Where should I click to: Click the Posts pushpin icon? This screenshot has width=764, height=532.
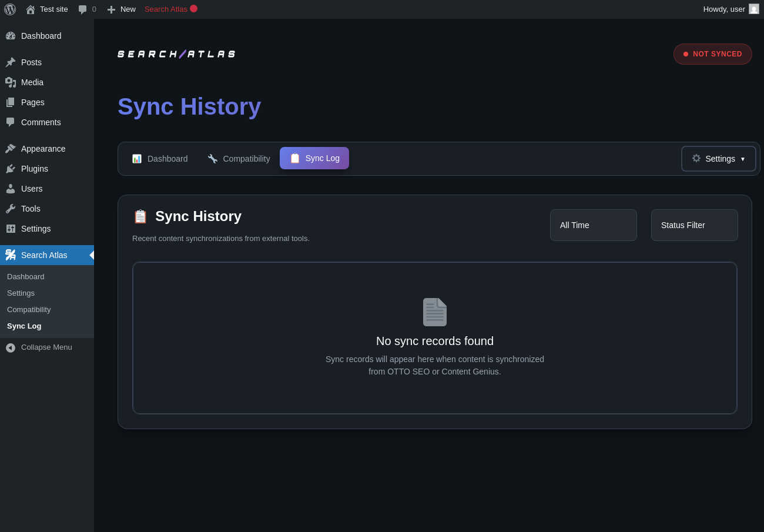(11, 62)
